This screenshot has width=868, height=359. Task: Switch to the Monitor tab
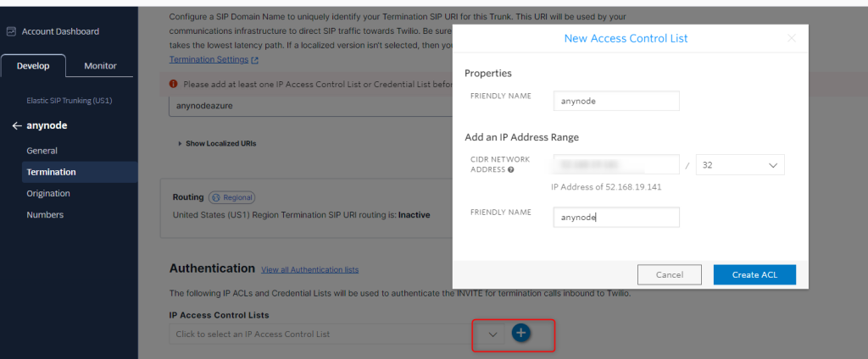(101, 66)
